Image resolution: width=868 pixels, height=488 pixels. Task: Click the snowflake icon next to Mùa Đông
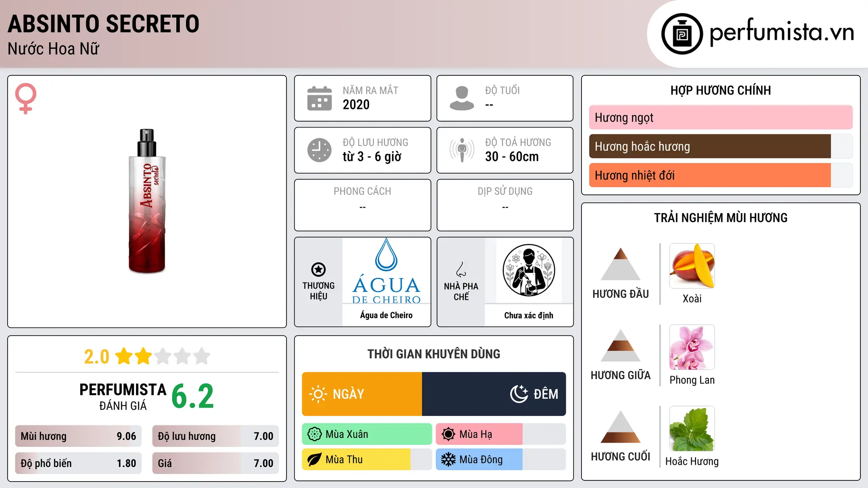(448, 460)
